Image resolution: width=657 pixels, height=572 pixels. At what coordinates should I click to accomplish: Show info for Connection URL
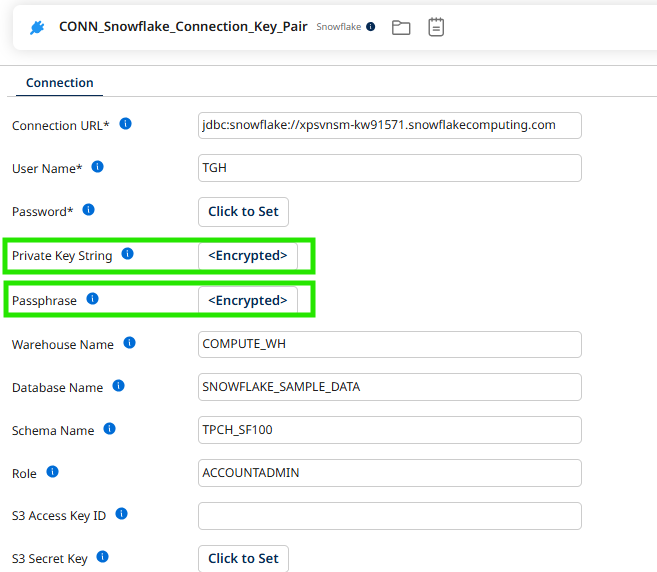(125, 124)
